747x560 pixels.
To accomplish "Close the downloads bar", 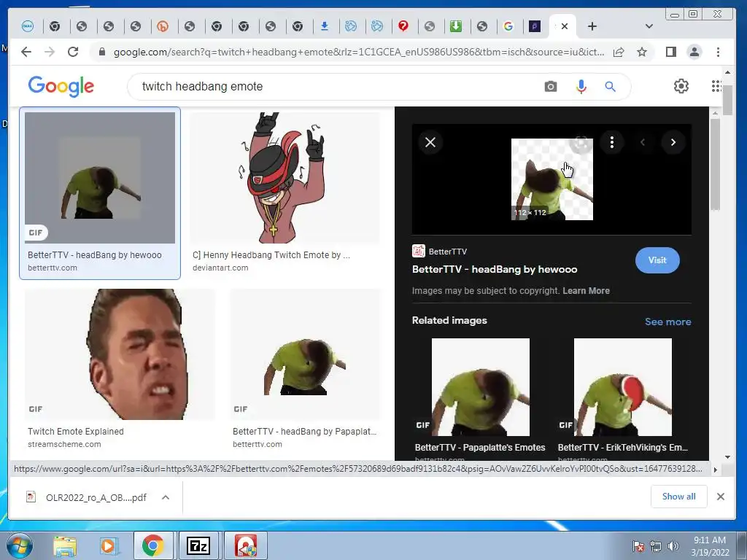I will click(x=720, y=497).
